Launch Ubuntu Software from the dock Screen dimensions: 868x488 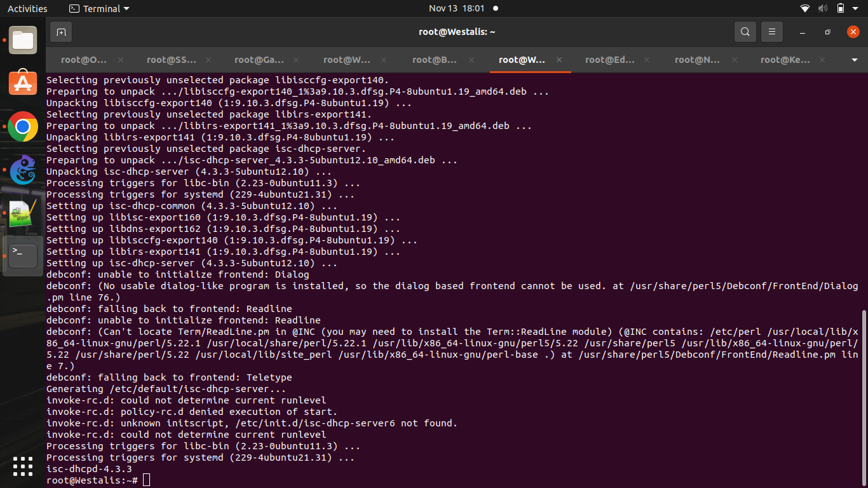click(23, 83)
